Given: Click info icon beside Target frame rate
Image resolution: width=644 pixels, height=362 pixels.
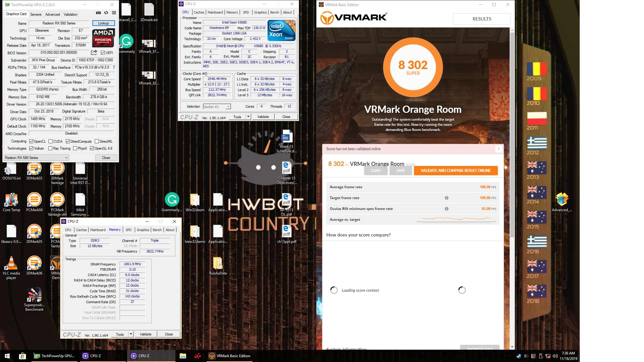Looking at the screenshot, I should coord(447,198).
